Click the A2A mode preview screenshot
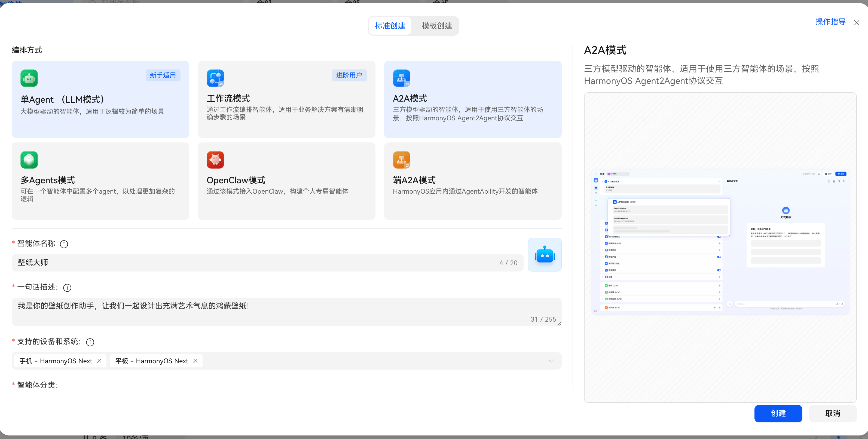Viewport: 868px width, 439px height. pyautogui.click(x=720, y=241)
